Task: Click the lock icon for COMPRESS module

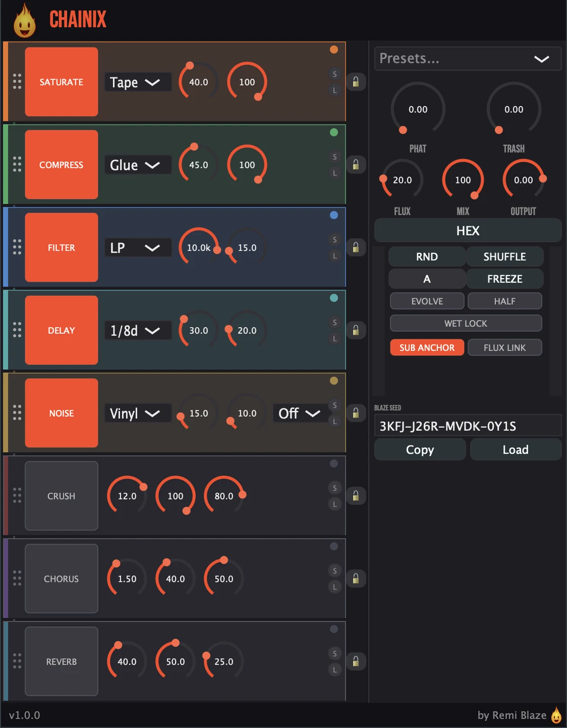Action: (356, 165)
